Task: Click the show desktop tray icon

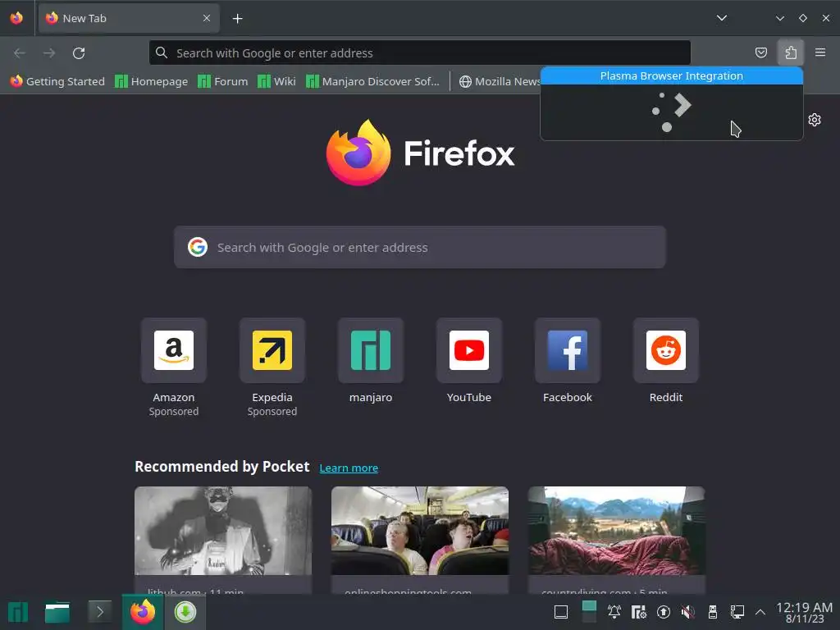Action: (561, 612)
